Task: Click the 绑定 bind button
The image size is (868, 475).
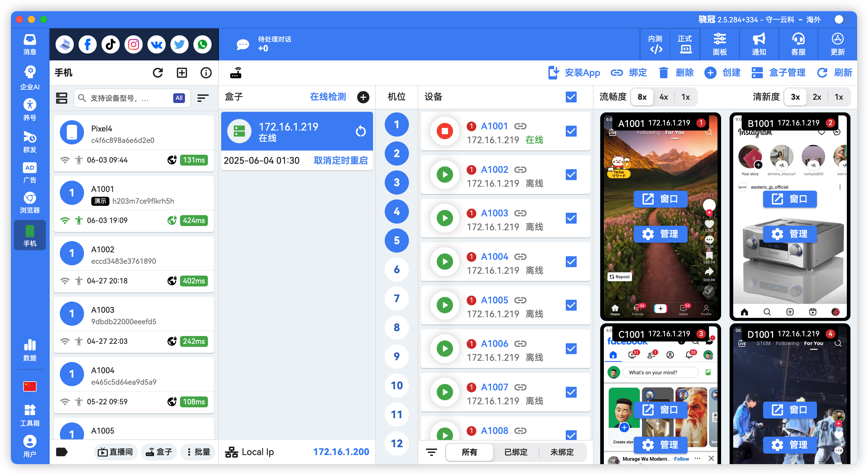Action: [629, 73]
